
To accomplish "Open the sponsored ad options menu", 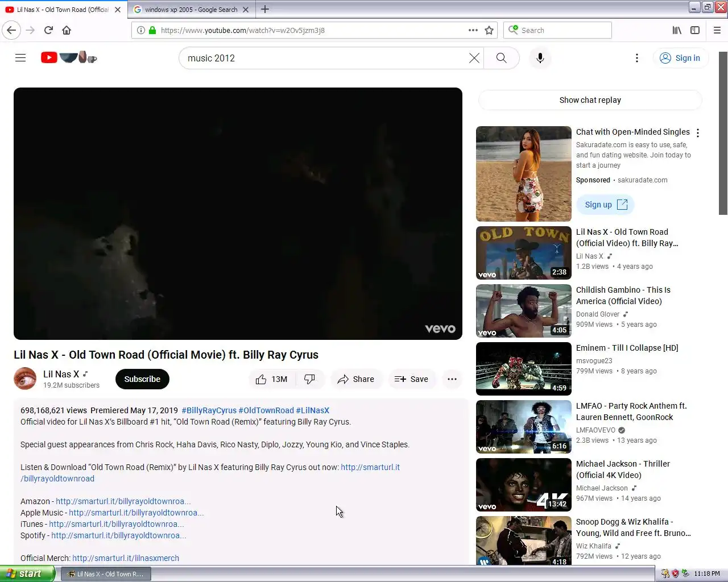I will [698, 133].
